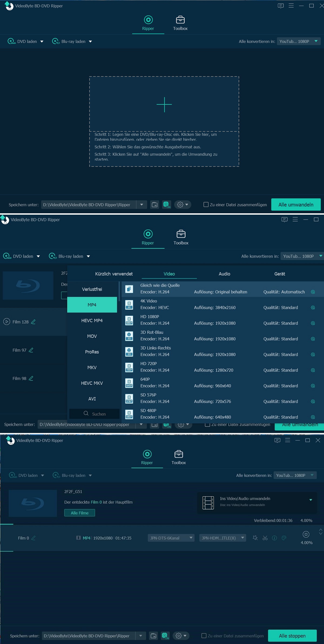The image size is (324, 644).
Task: Rename Film 98 with the pencil icon
Action: tap(31, 378)
